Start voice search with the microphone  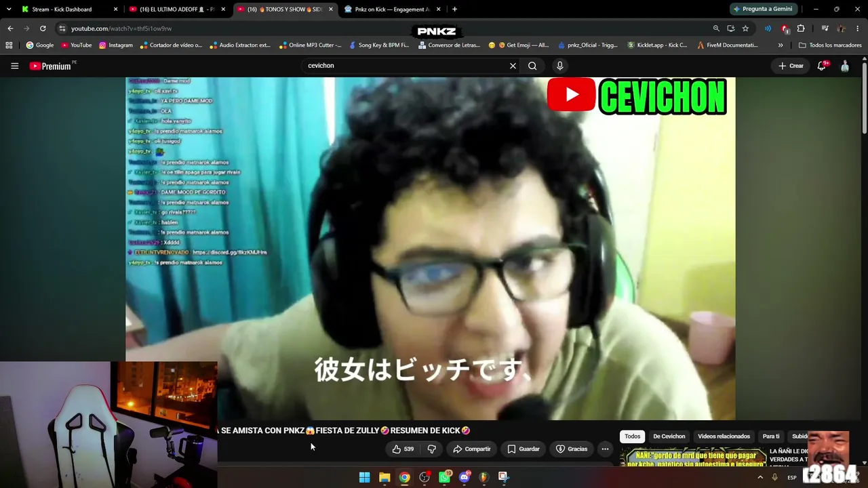pos(559,66)
